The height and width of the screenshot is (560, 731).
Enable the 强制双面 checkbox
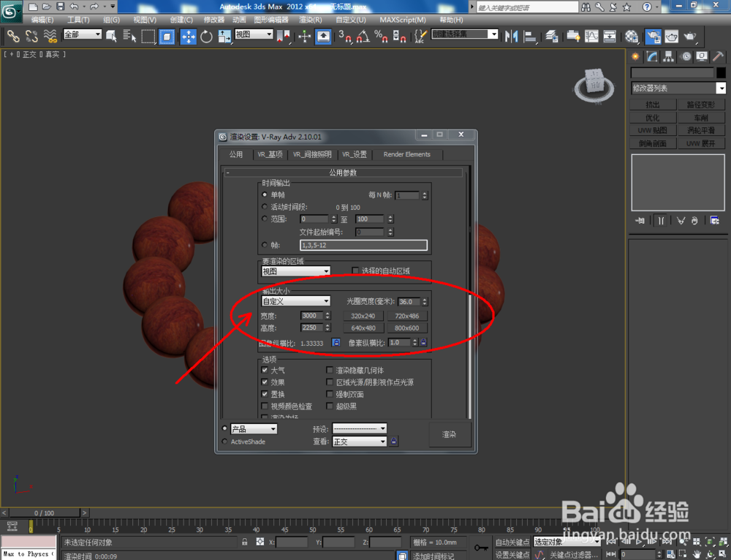tap(330, 394)
